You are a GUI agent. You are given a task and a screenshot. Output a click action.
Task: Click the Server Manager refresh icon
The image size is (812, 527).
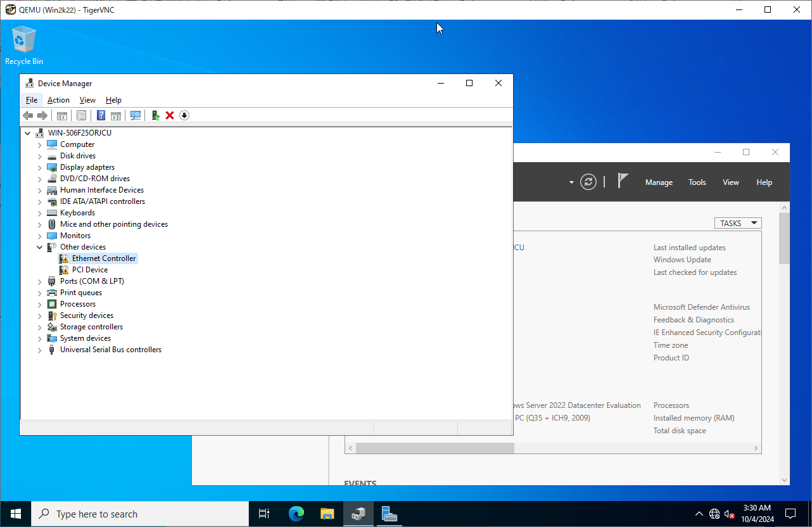pos(588,182)
